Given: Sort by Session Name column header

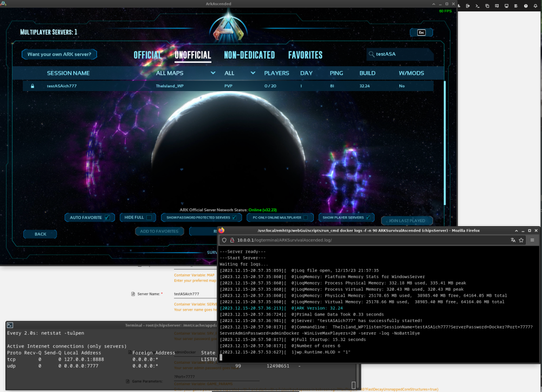Looking at the screenshot, I should coord(68,73).
